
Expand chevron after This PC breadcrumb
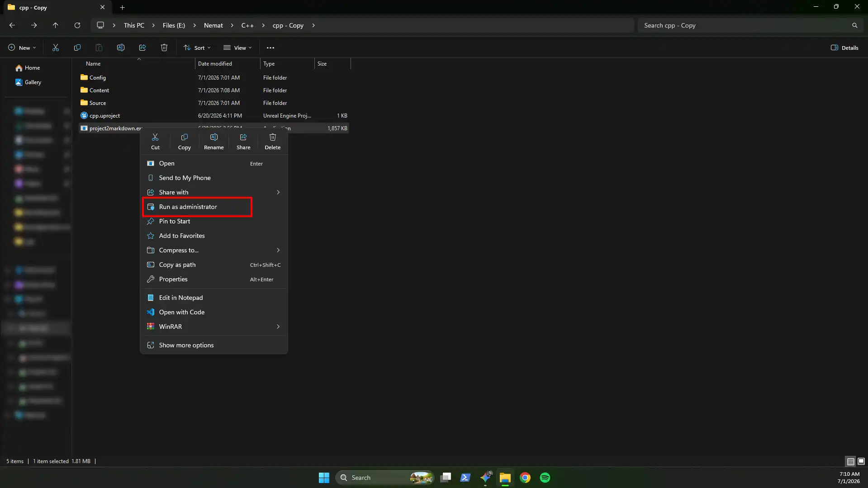[153, 25]
